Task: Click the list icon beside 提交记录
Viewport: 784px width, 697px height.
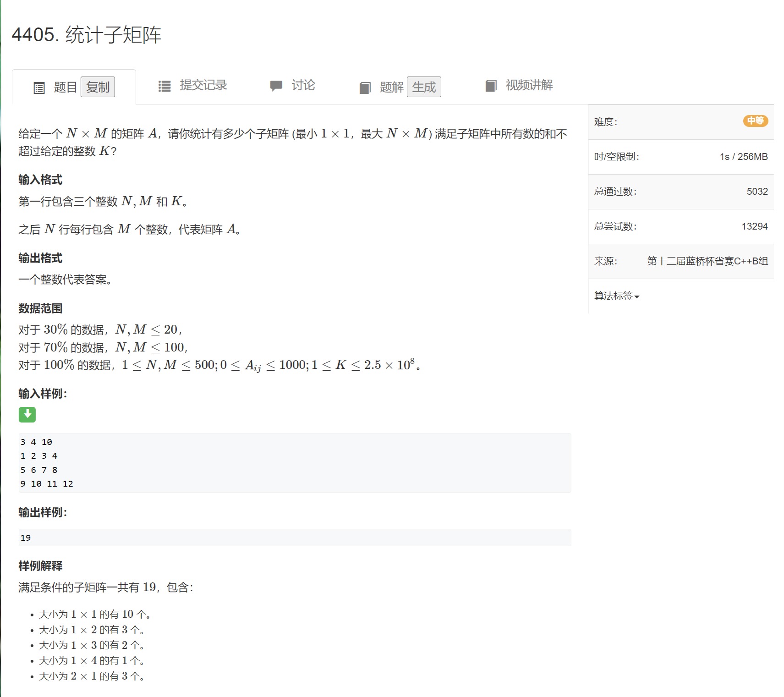Action: pyautogui.click(x=164, y=86)
